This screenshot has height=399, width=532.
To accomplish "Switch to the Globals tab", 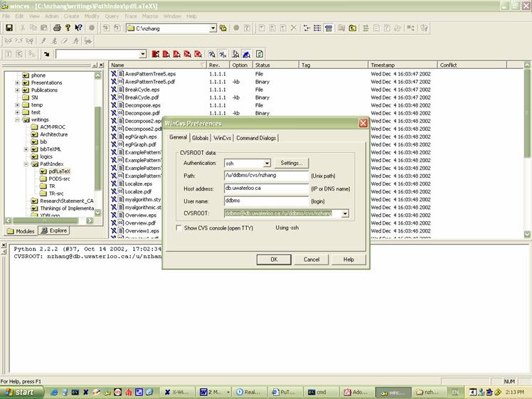I will (x=200, y=138).
